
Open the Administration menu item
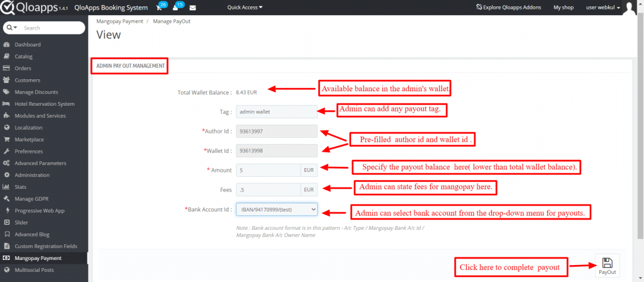point(32,175)
